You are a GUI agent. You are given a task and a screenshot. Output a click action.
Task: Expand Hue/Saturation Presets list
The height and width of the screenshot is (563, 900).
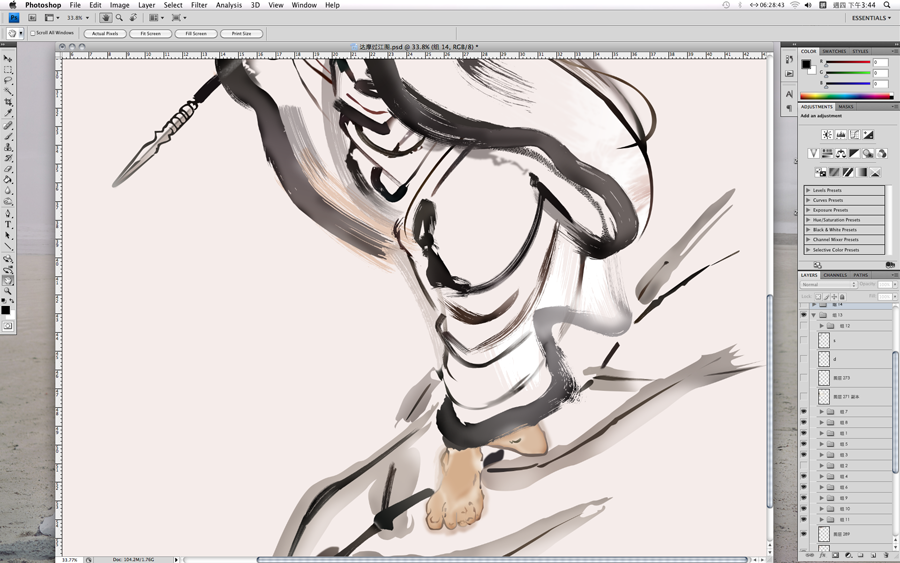(808, 220)
